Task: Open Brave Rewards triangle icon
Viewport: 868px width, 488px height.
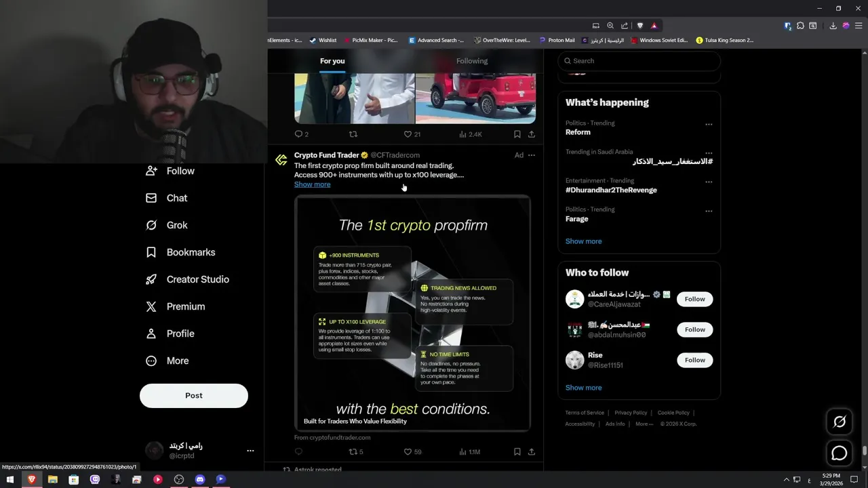Action: 654,26
